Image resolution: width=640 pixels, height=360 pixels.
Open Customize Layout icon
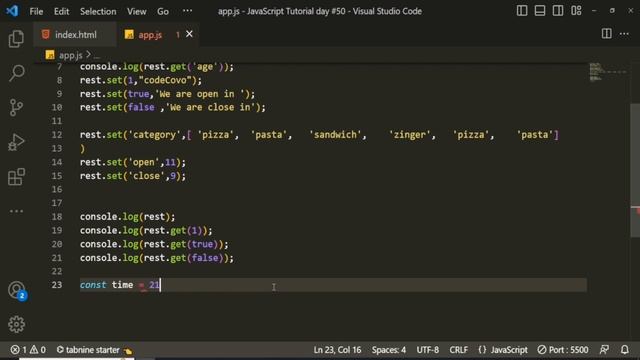(x=576, y=11)
